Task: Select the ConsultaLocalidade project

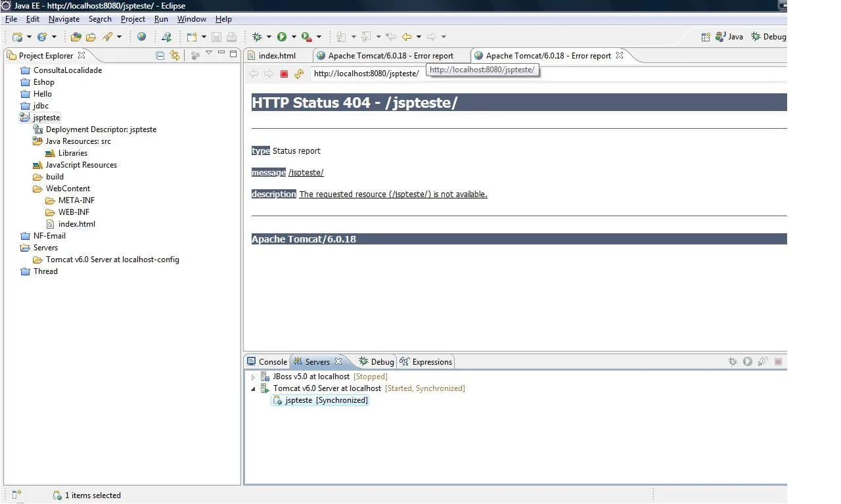Action: (68, 70)
